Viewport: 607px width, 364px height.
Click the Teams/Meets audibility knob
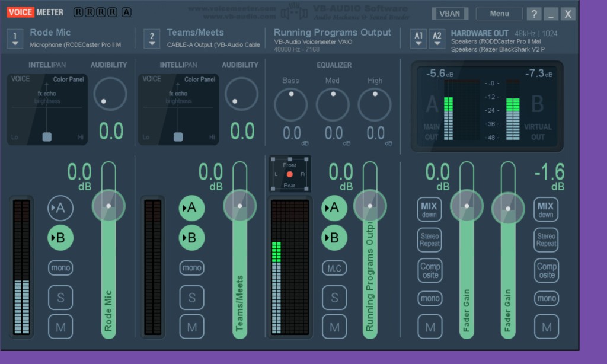point(241,94)
